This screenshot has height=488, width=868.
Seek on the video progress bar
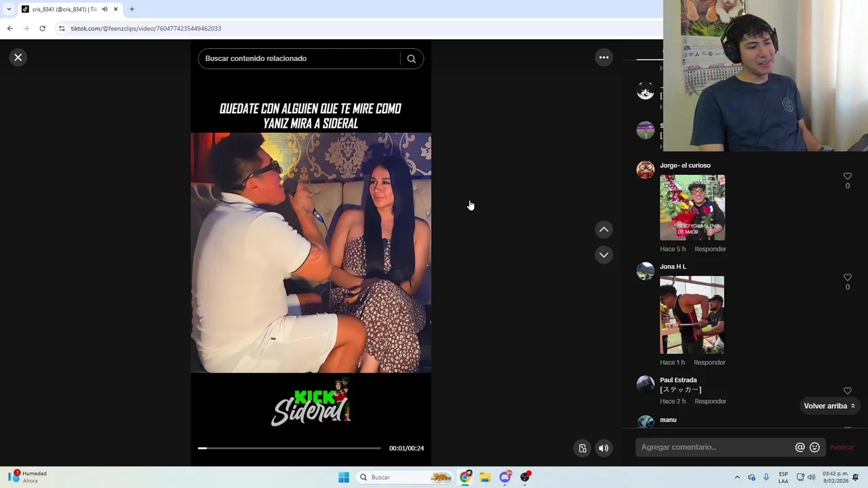(290, 448)
